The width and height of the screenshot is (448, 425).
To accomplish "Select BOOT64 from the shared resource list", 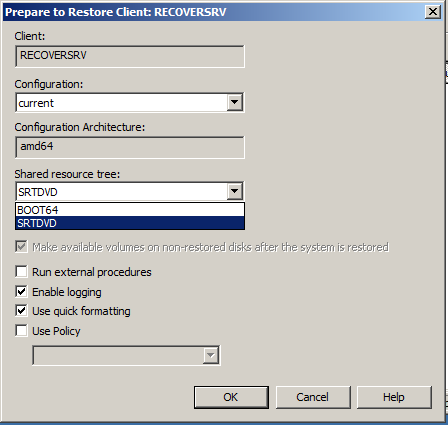I will (x=130, y=210).
